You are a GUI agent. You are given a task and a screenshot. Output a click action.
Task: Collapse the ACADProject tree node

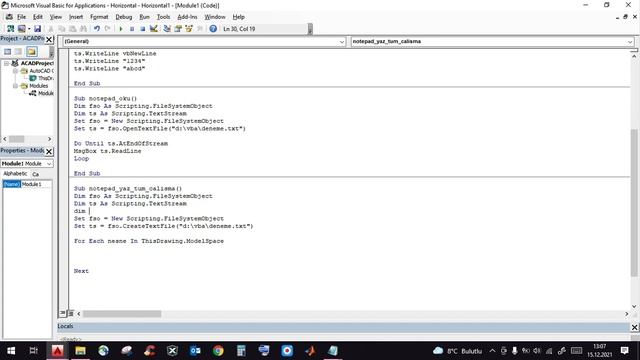7,63
